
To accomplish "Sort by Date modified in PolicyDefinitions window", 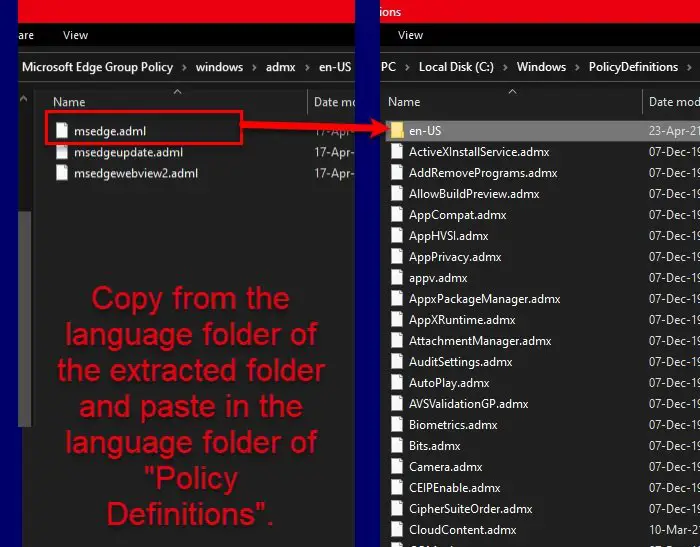I will (674, 102).
